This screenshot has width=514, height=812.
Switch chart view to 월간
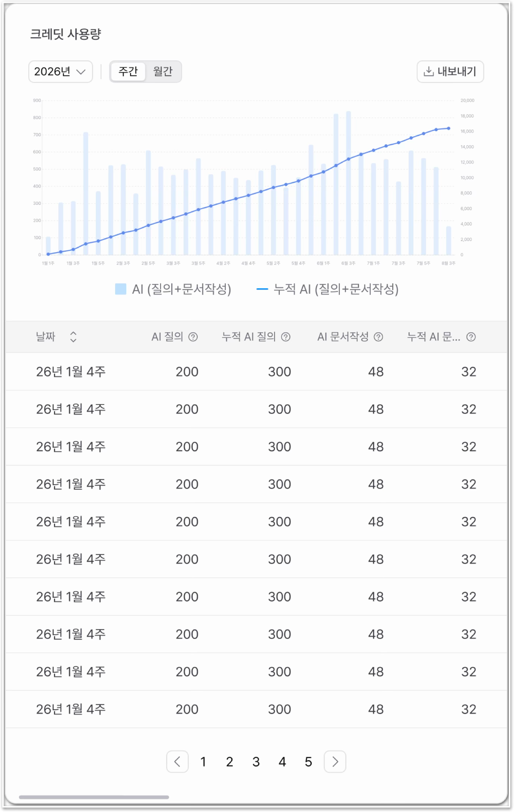pyautogui.click(x=163, y=71)
